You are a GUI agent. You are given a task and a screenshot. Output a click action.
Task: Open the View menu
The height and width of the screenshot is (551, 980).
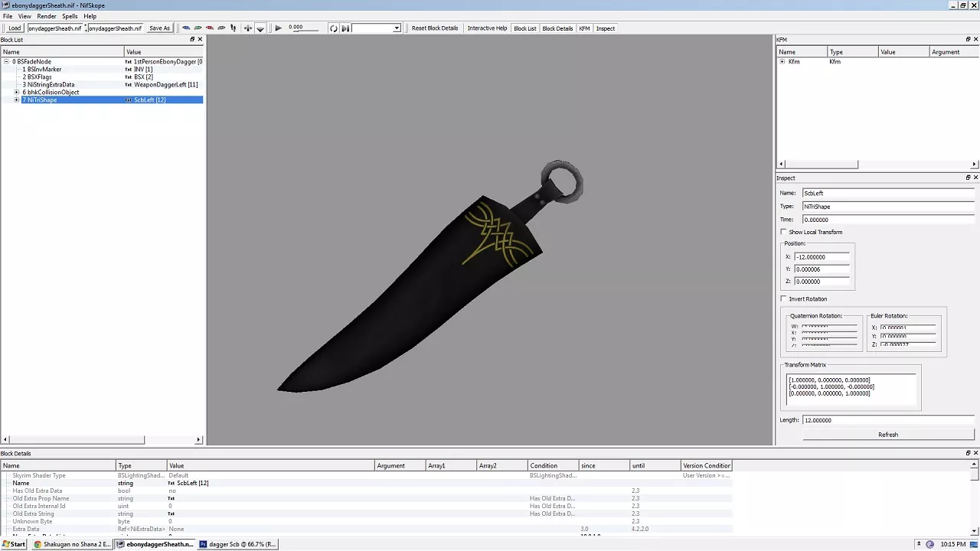pos(24,16)
